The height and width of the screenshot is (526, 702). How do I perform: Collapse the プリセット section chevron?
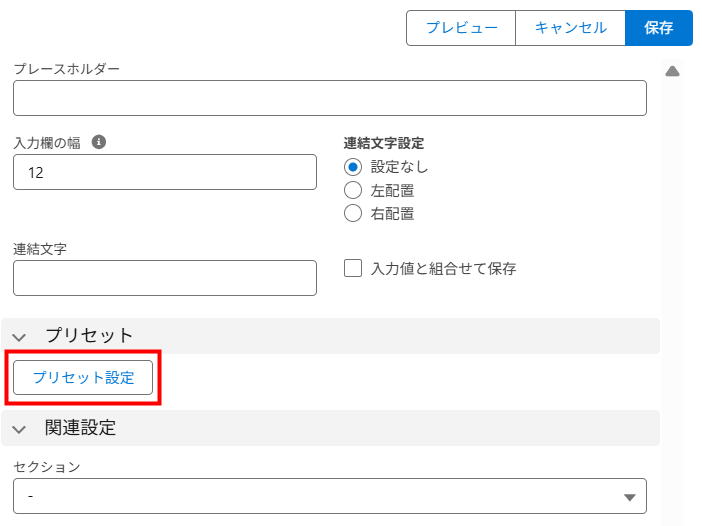point(20,336)
